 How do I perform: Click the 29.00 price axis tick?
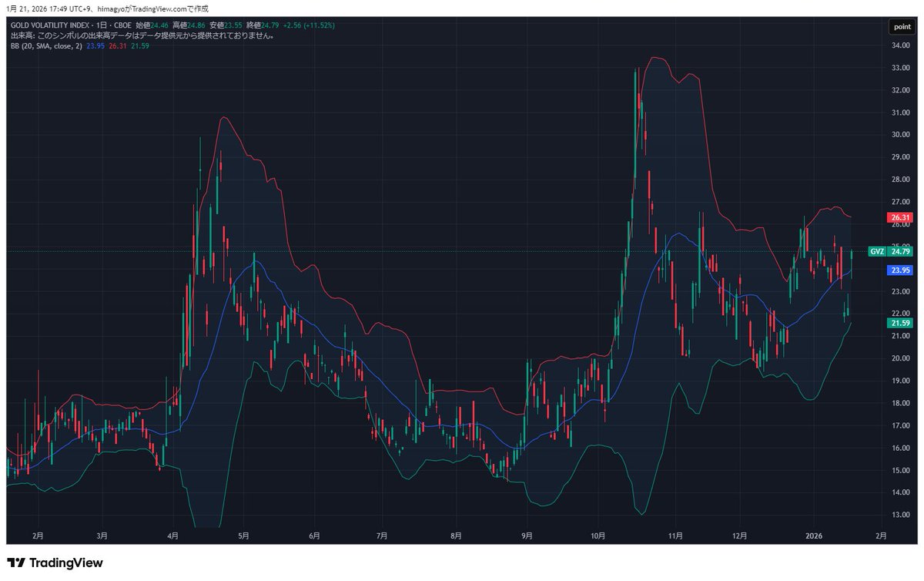click(x=901, y=157)
